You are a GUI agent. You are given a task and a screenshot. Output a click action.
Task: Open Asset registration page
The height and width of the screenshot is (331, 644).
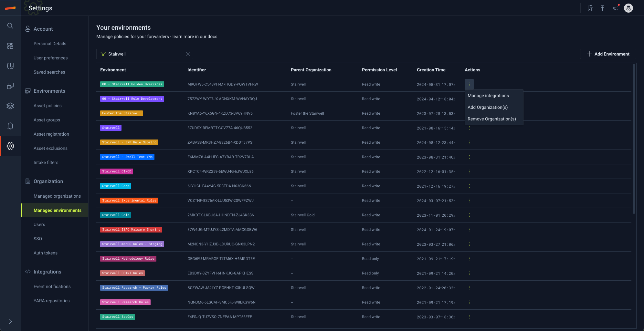pos(51,134)
